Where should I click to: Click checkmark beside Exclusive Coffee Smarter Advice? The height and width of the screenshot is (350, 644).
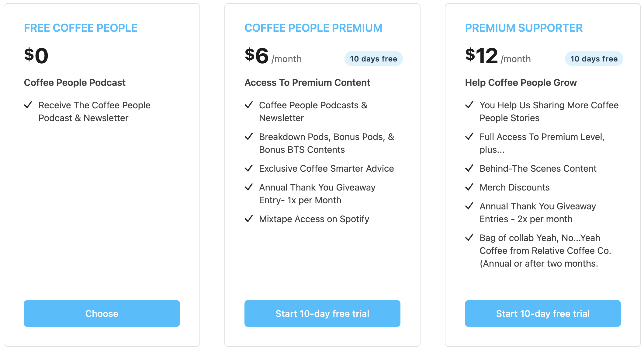click(249, 168)
